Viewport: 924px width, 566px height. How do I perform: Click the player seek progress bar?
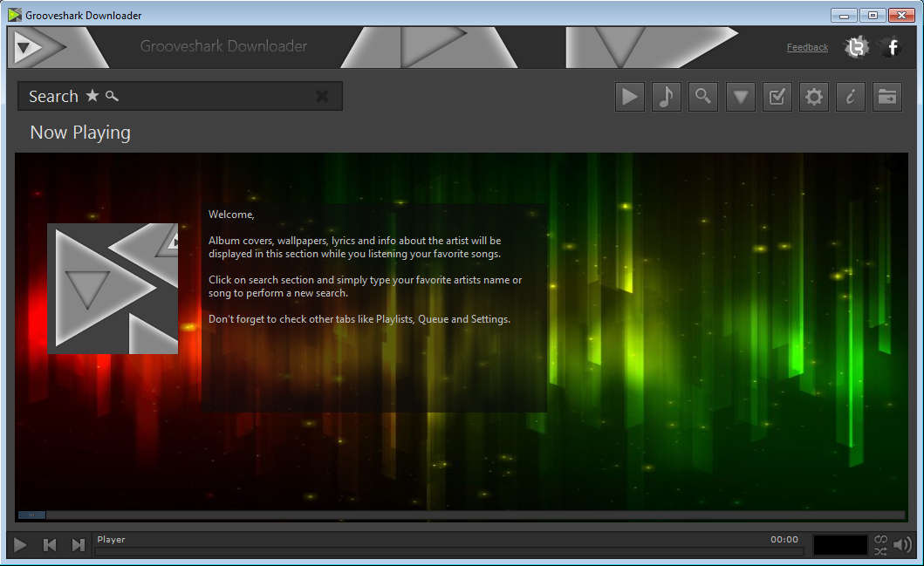[x=449, y=552]
